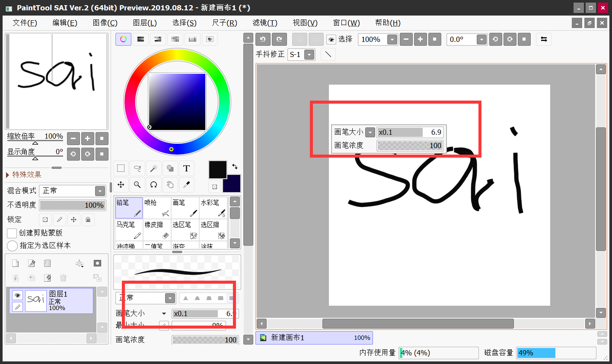612x364 pixels.
Task: Open the brush mode 正常 dropdown
Action: (170, 298)
